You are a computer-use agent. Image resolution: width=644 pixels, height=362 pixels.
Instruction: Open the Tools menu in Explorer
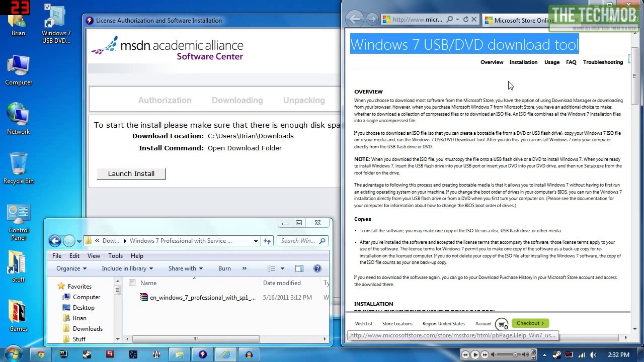point(115,256)
